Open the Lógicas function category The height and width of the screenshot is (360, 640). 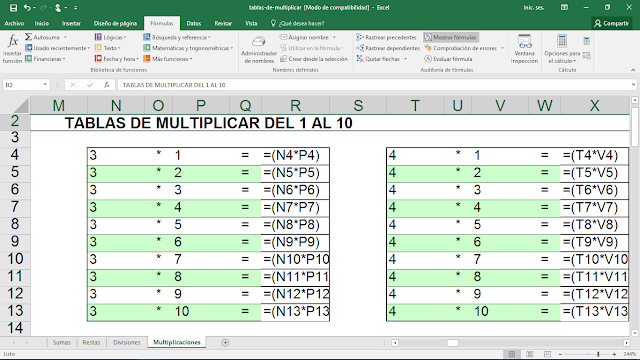click(x=110, y=37)
